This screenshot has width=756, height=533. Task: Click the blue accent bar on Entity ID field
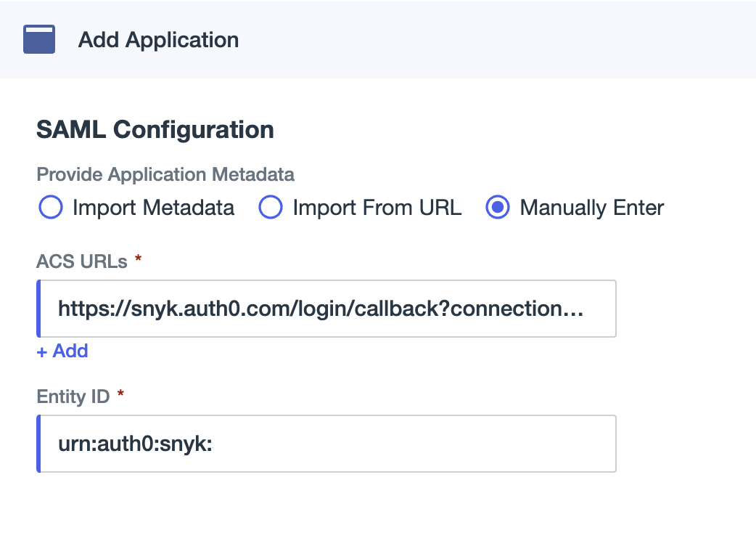pos(40,443)
